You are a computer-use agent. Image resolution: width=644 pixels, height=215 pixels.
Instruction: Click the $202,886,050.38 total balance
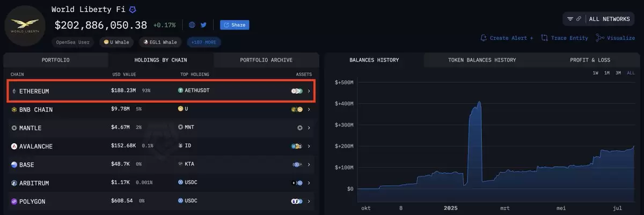pos(101,25)
